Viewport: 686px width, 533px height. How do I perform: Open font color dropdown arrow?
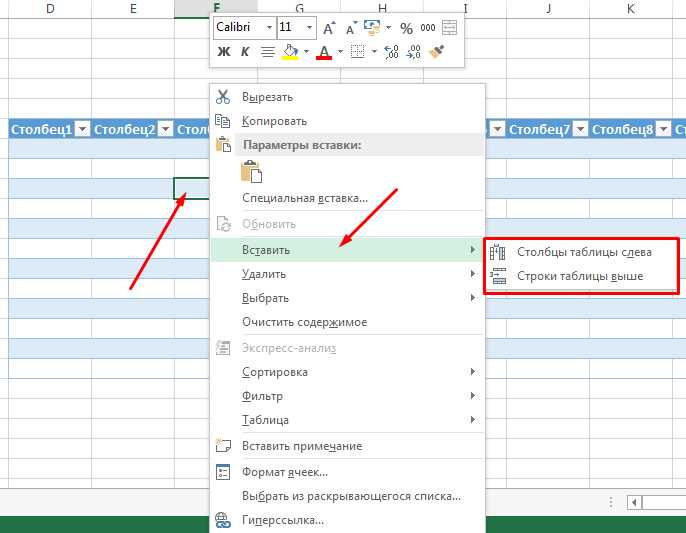pos(340,52)
